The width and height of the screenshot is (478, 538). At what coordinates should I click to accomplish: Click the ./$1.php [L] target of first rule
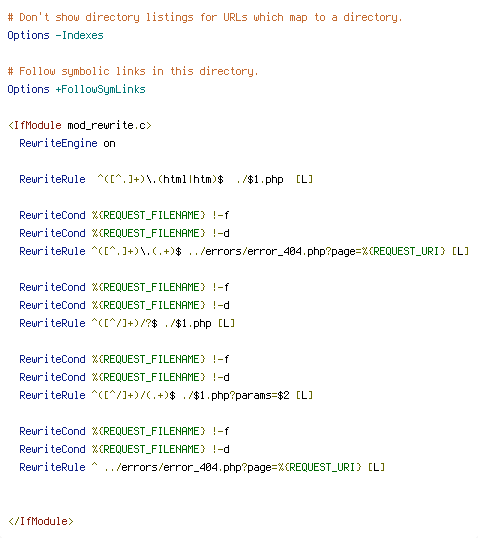click(x=275, y=179)
